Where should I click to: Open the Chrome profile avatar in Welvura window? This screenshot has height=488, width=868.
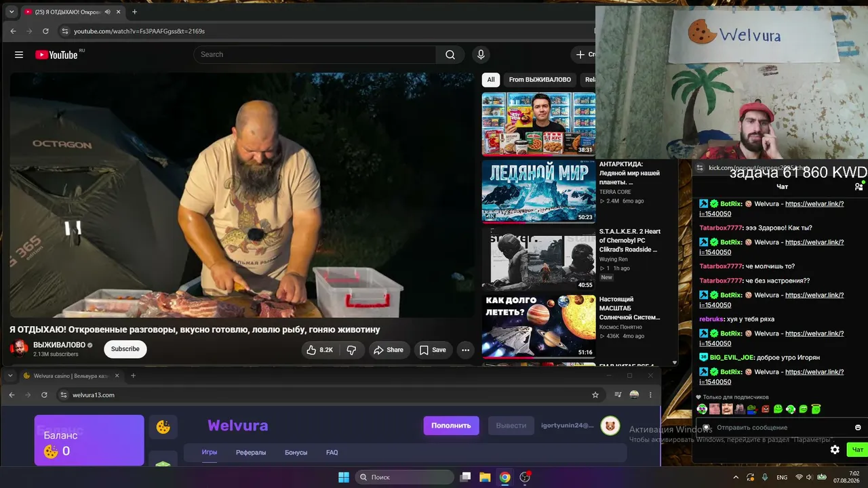(634, 394)
